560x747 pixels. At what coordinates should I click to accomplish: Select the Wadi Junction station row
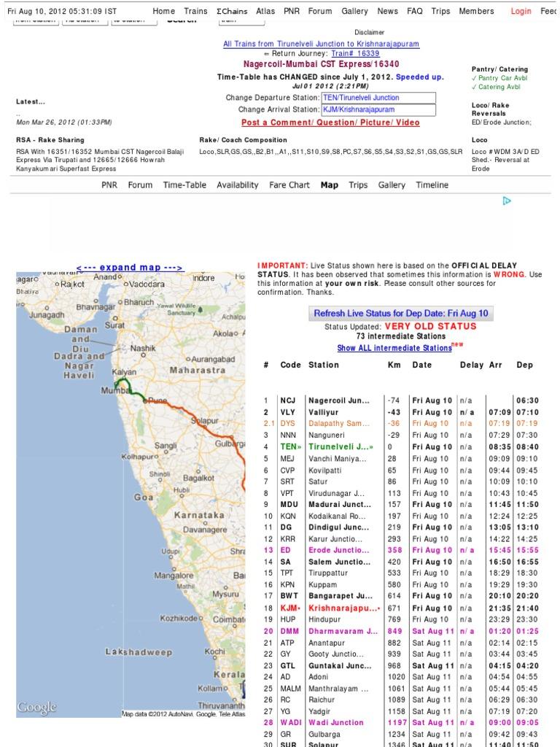pyautogui.click(x=401, y=723)
